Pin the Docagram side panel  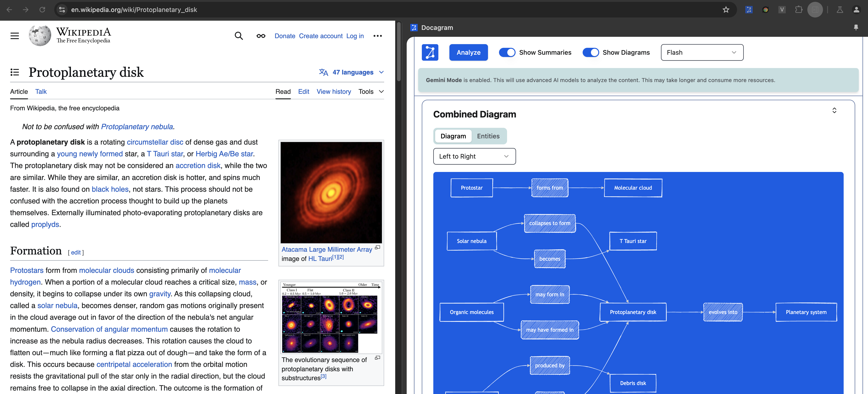856,28
